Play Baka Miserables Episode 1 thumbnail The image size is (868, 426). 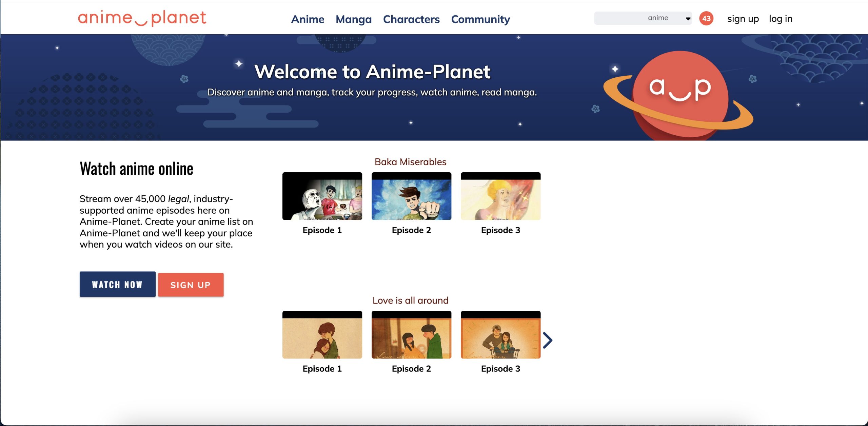point(322,196)
